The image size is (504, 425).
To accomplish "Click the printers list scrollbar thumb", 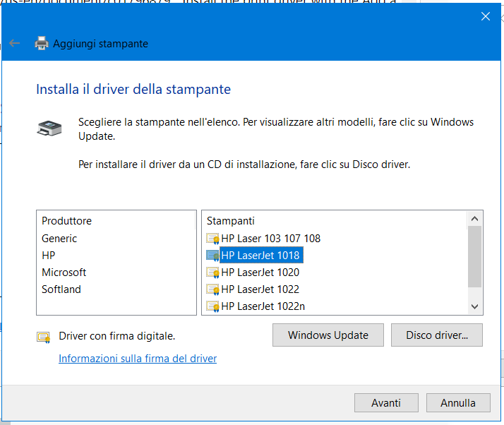I will [x=474, y=256].
